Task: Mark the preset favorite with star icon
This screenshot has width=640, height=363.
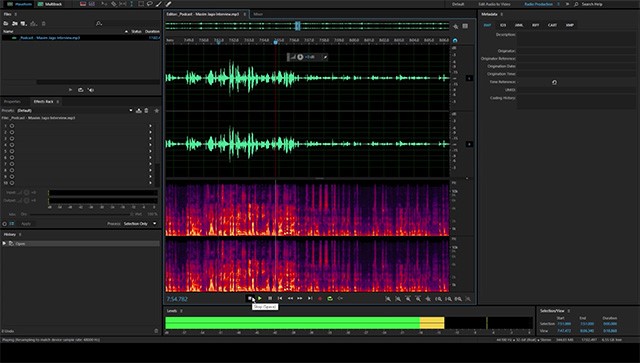Action: tap(156, 110)
